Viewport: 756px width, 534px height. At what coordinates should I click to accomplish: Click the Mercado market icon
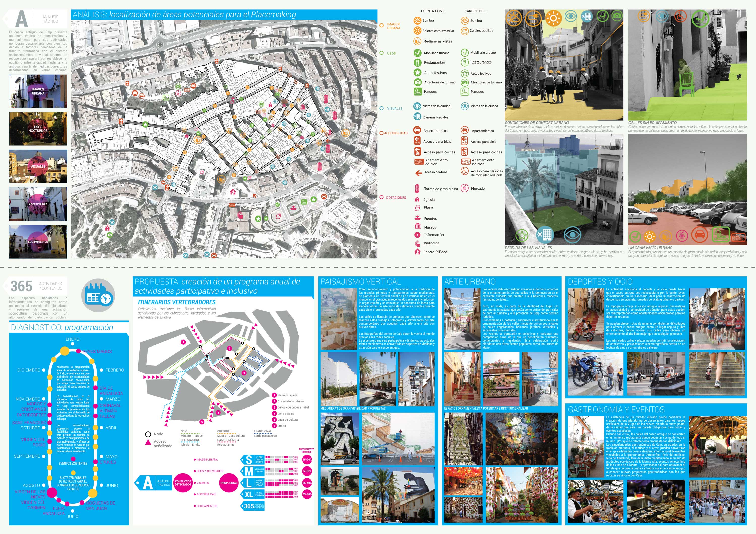(x=465, y=188)
